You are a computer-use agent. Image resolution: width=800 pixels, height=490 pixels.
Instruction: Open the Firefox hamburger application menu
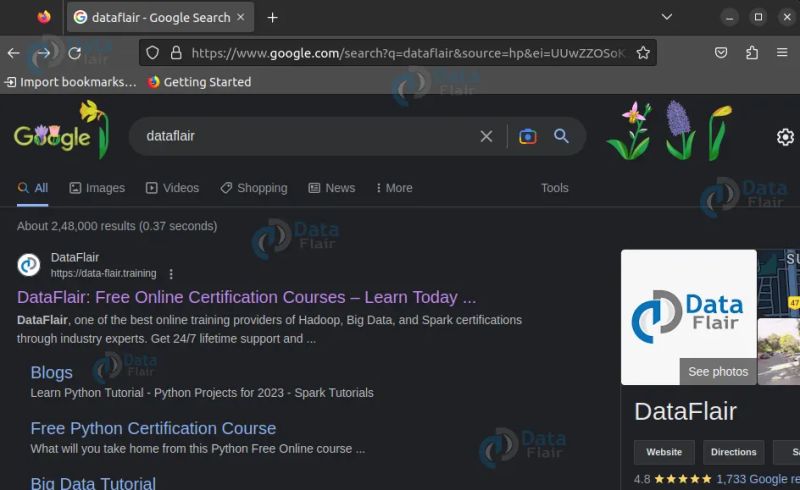click(782, 52)
